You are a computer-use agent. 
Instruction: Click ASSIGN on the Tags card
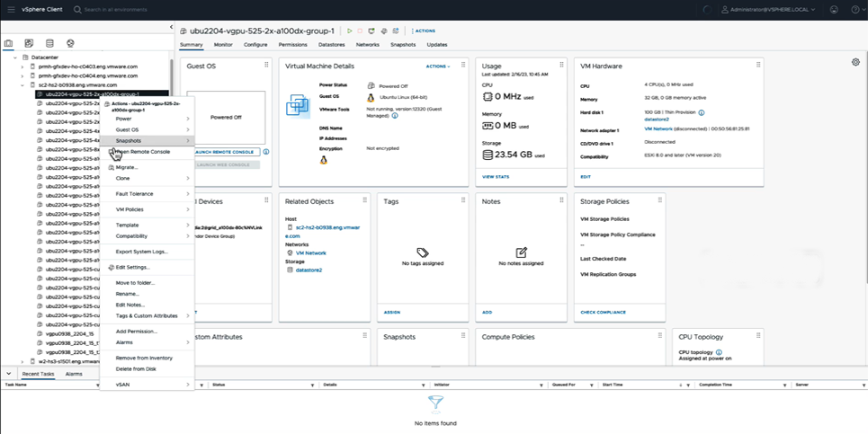click(392, 313)
